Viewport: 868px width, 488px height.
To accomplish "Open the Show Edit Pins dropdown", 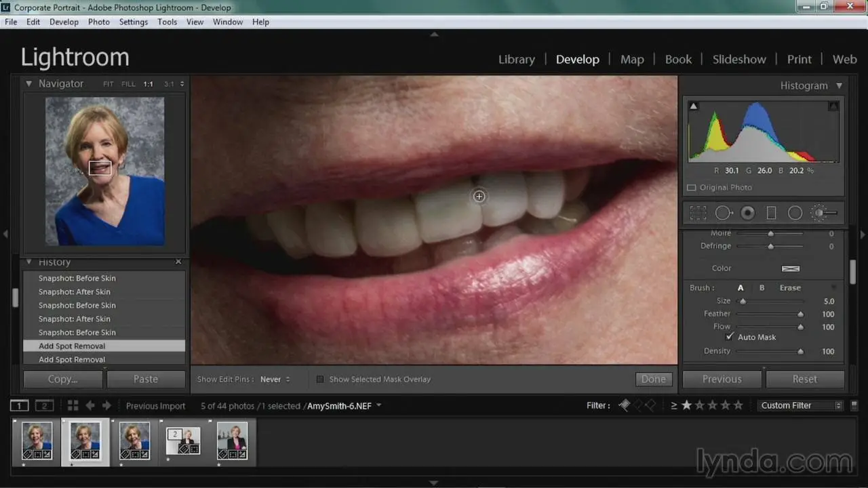I will point(275,380).
